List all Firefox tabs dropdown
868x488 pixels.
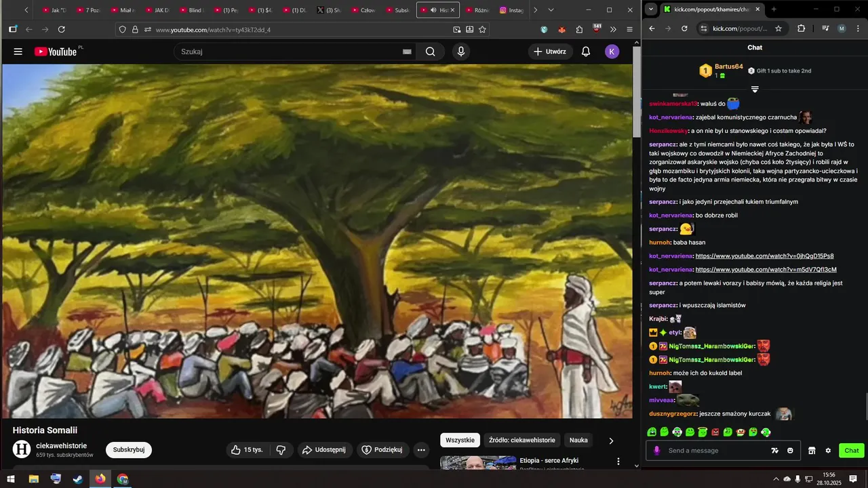click(551, 10)
